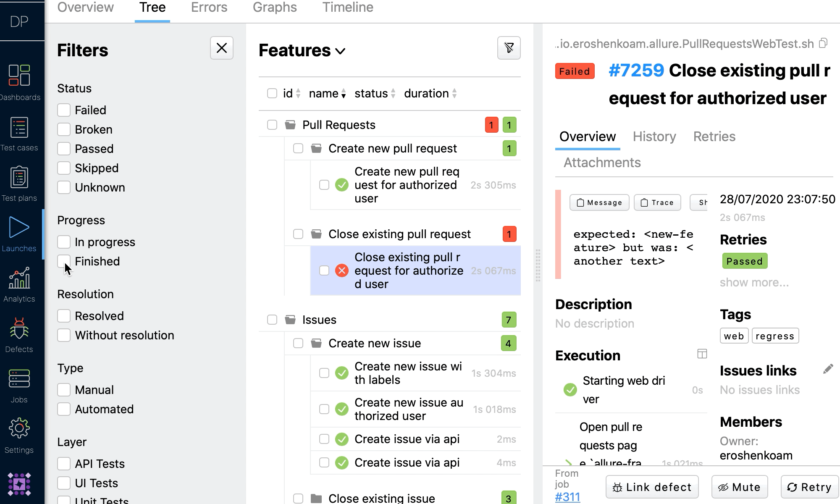840x504 pixels.
Task: Open the History tab of test result
Action: tap(654, 136)
